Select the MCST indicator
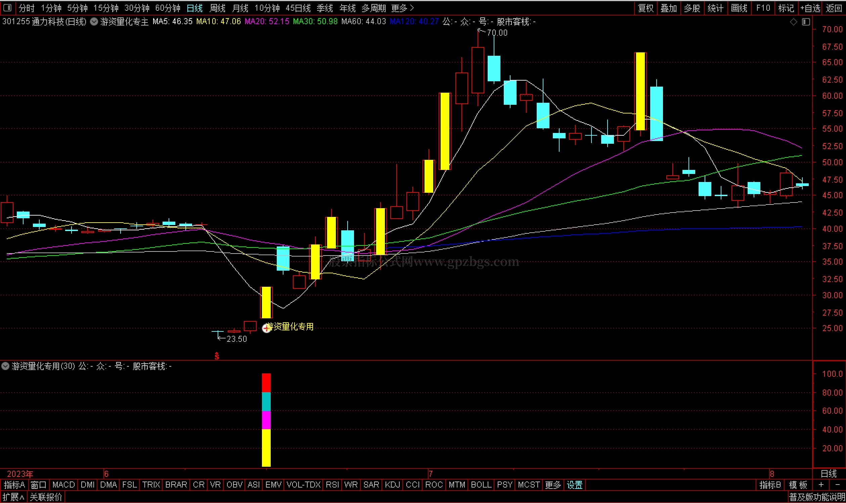The width and height of the screenshot is (846, 504). tap(529, 485)
